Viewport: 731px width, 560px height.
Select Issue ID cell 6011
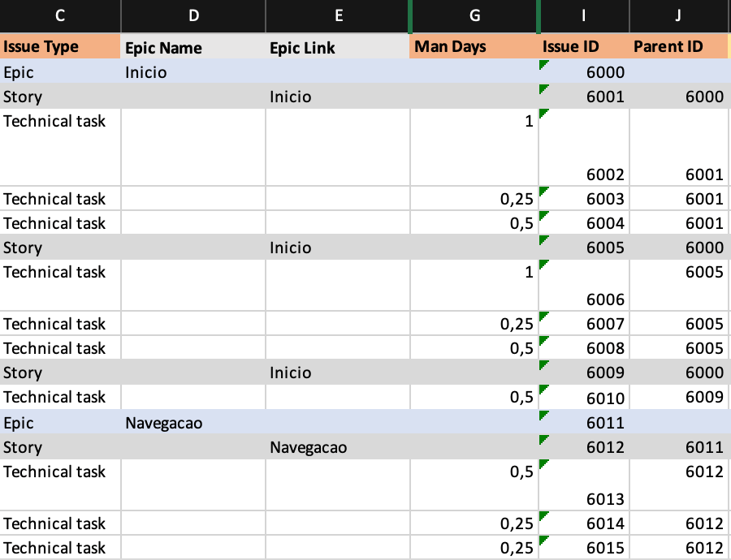[584, 423]
